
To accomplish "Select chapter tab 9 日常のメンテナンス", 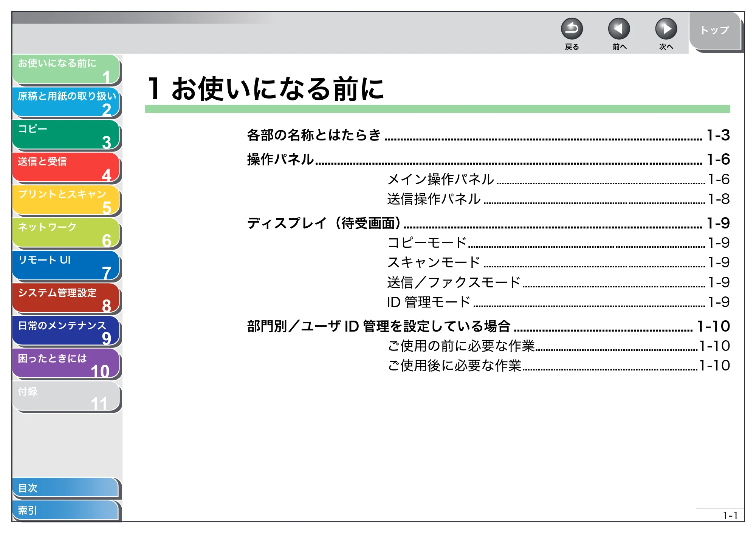I will (66, 331).
